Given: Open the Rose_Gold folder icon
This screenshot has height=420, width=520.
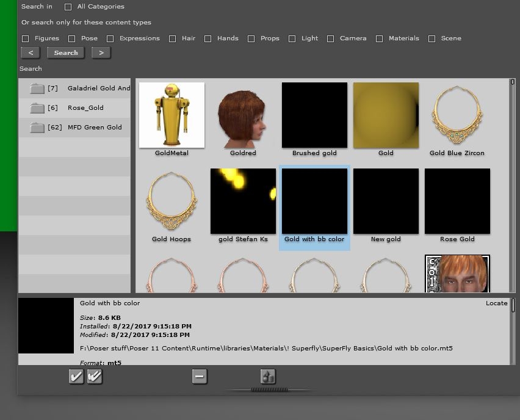Looking at the screenshot, I should tap(37, 108).
